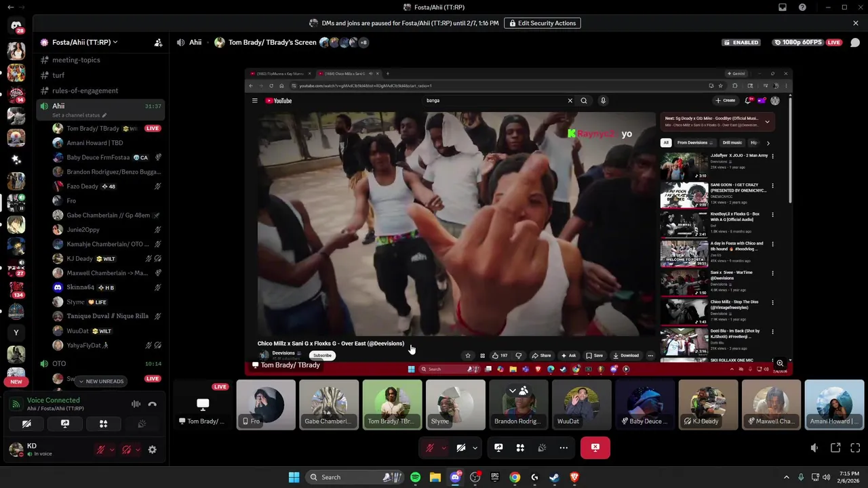Click share screen button in Voice Connected panel
868x488 pixels.
[x=65, y=424]
